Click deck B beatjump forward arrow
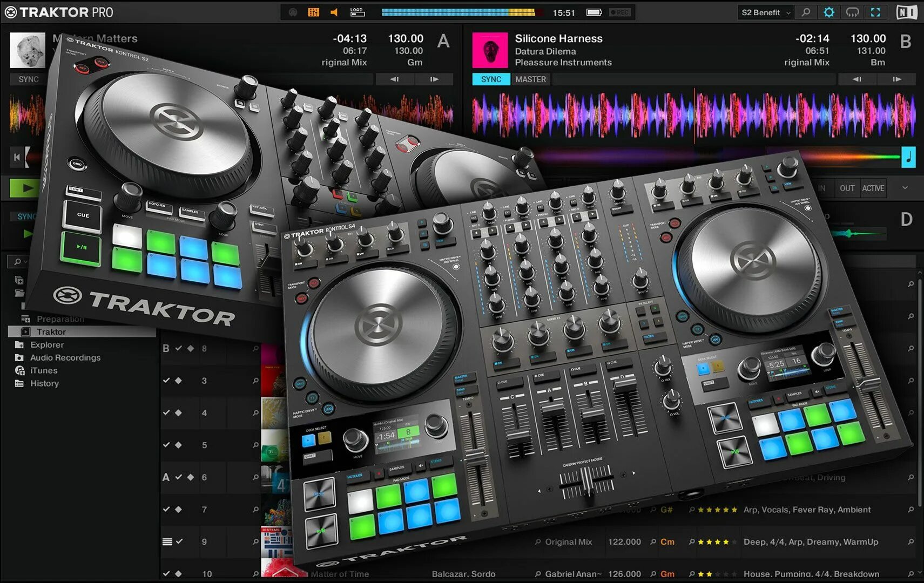 tap(896, 79)
